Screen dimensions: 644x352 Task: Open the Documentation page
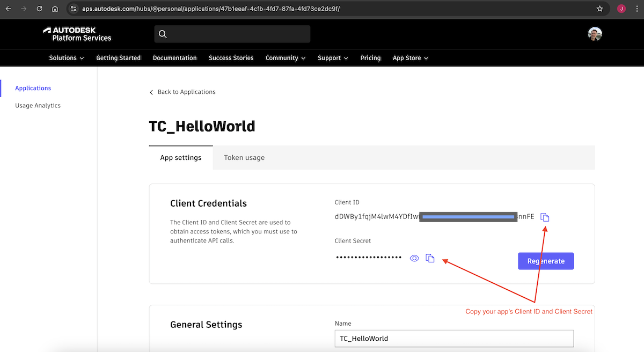point(174,58)
